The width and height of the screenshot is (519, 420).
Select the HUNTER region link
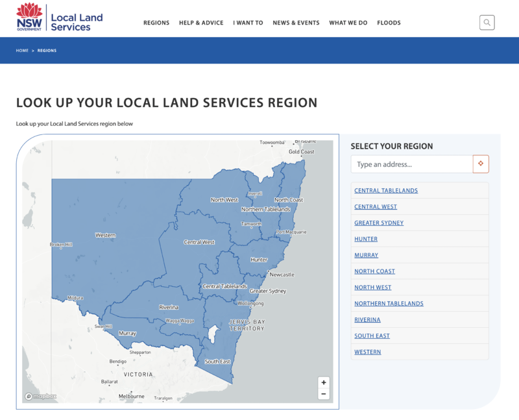(365, 239)
